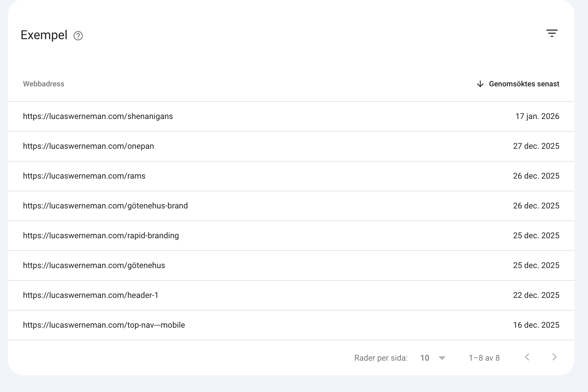Click the down arrow sort icon
Screen dimensions: 588x392
tap(480, 84)
